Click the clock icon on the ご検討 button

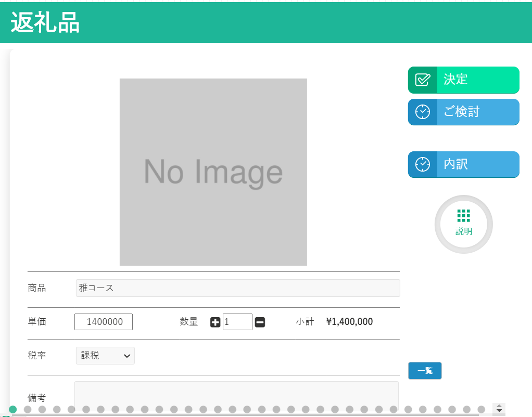click(x=422, y=112)
